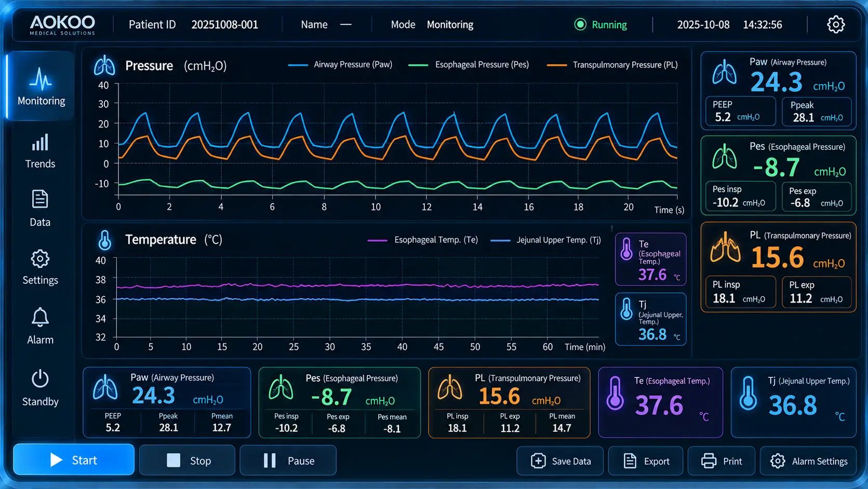Click the Jejunal Upper Temp. (Tj) legend entry
The height and width of the screenshot is (489, 868).
point(546,240)
